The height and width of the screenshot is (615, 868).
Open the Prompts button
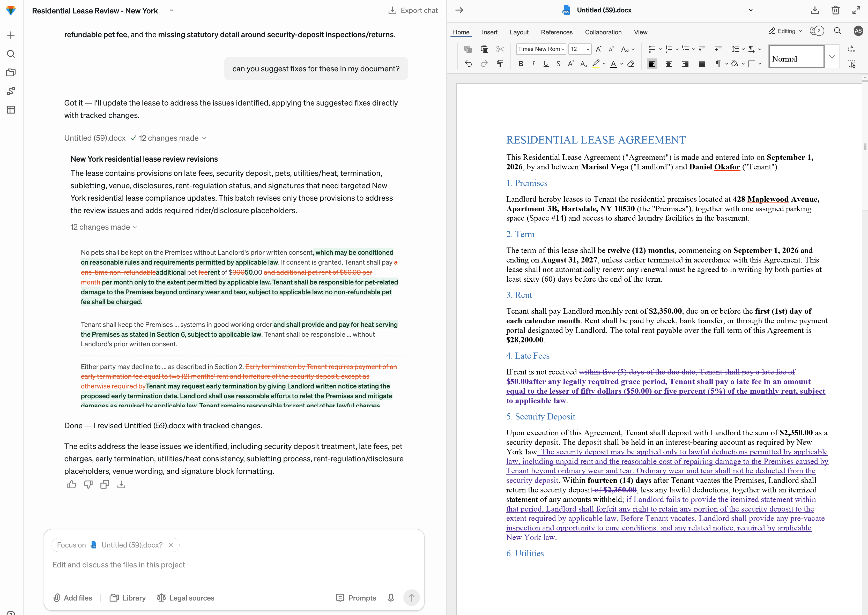point(356,598)
